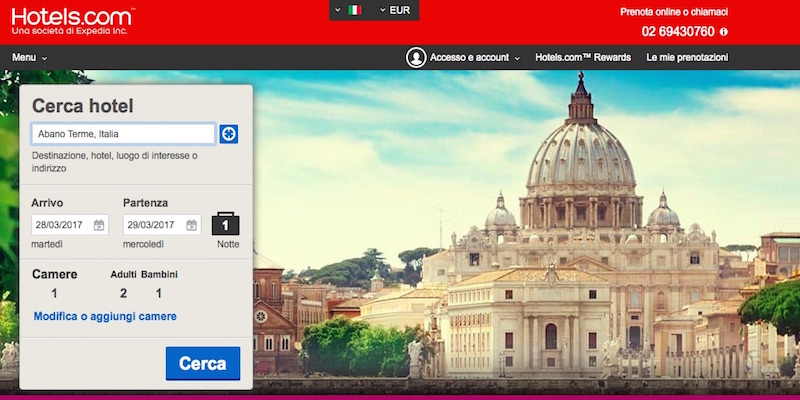The height and width of the screenshot is (400, 800).
Task: Open the Partenza calendar icon
Action: (191, 225)
